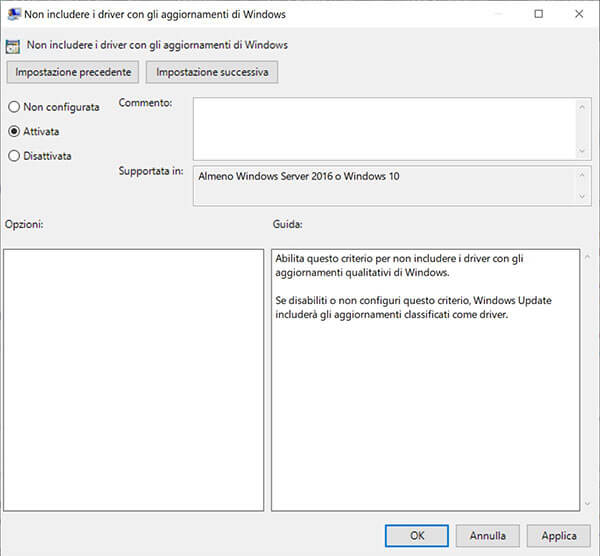Click the Supportata in label
Screen dimensions: 600x556
(151, 171)
